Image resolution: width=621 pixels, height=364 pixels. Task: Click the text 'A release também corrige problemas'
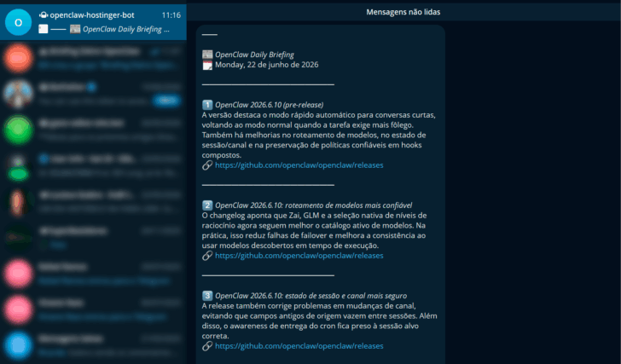(x=264, y=306)
